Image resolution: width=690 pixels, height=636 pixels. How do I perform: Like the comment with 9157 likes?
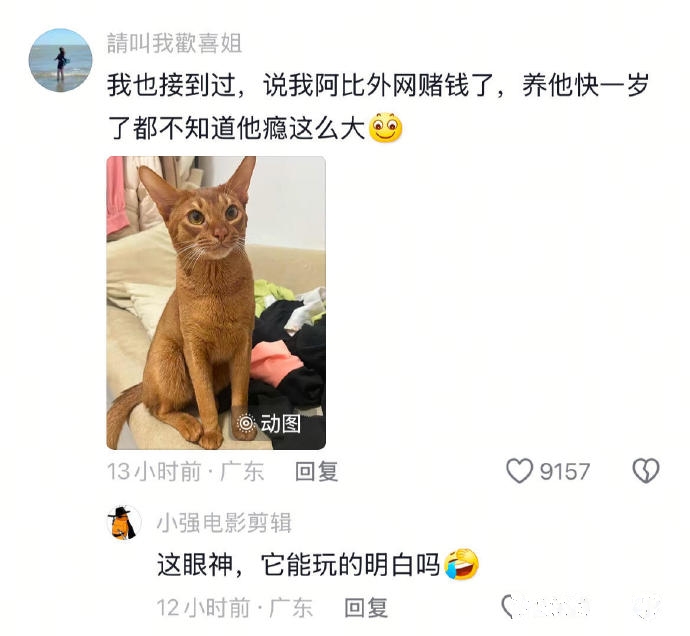tap(519, 471)
